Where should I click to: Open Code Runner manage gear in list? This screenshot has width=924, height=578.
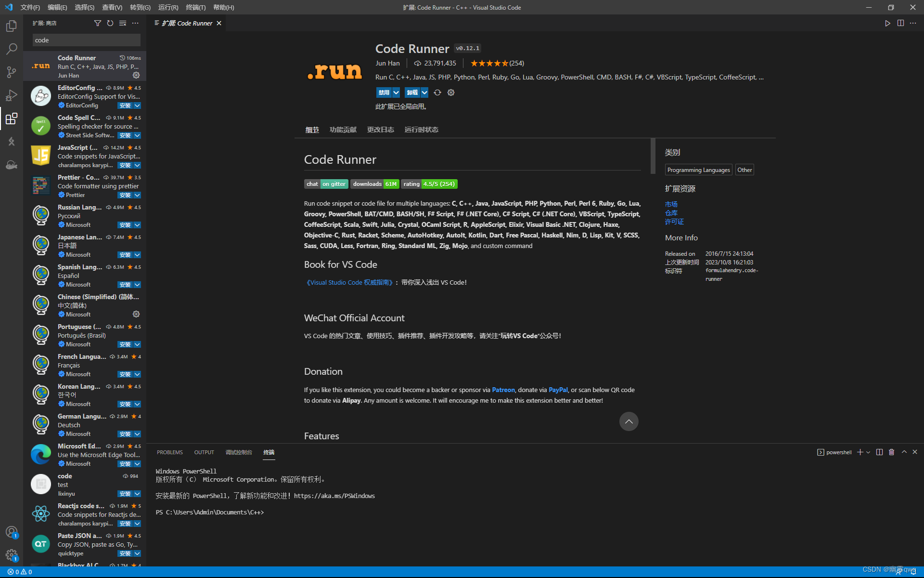coord(136,75)
